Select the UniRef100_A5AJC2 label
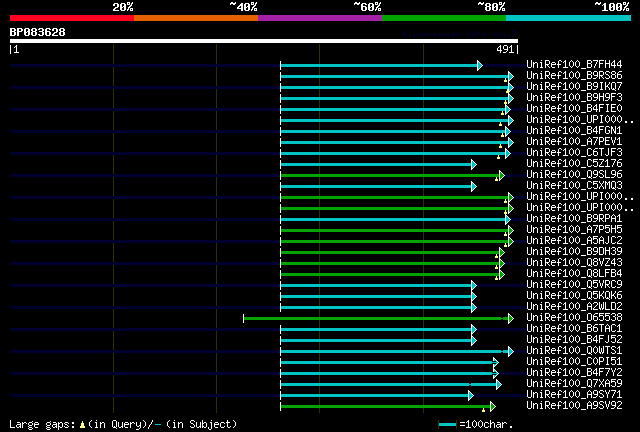Image resolution: width=640 pixels, height=432 pixels. pos(574,241)
